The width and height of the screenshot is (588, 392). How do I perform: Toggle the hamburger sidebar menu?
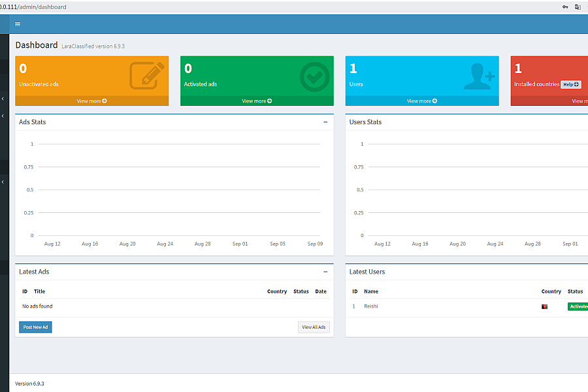(x=18, y=24)
